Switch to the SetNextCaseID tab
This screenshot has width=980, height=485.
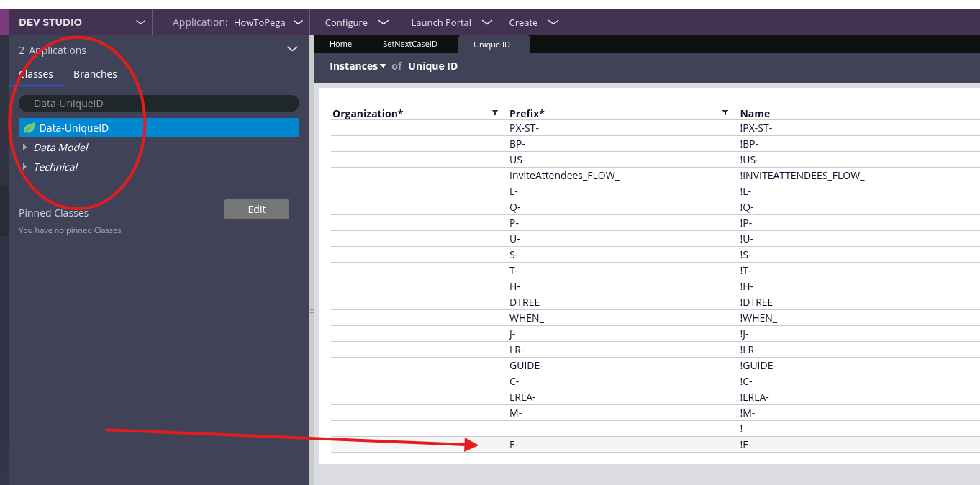coord(409,44)
